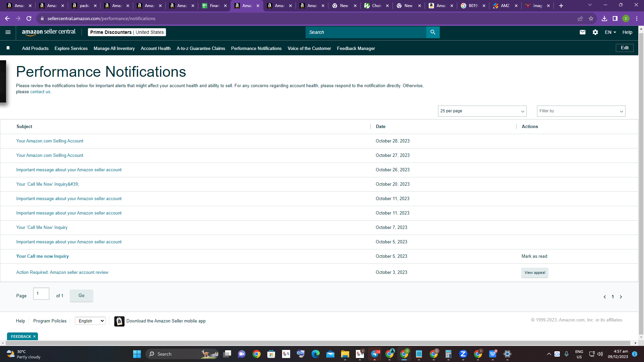Image resolution: width=644 pixels, height=362 pixels.
Task: Toggle the Chrome side panel
Action: coord(615,18)
